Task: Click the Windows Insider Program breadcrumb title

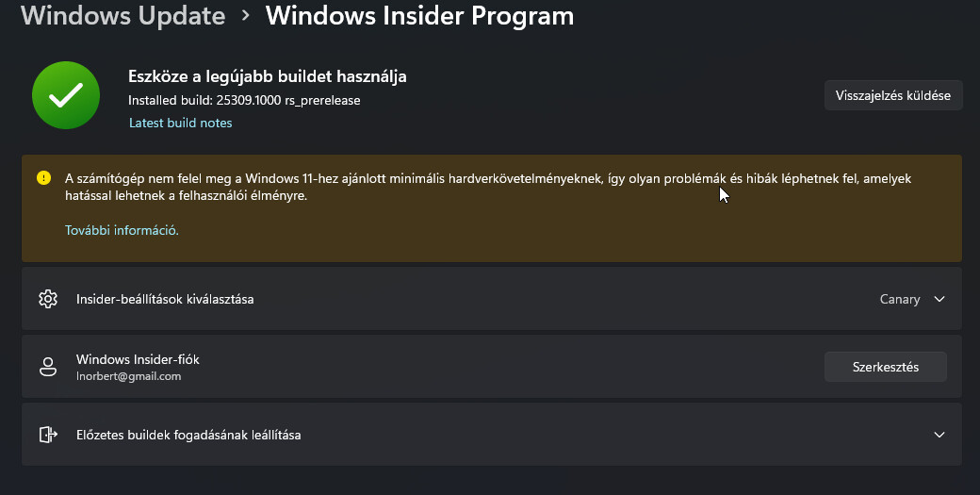Action: point(419,16)
